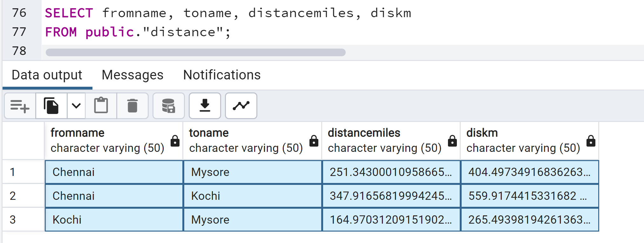Image resolution: width=644 pixels, height=243 pixels.
Task: Click the Add row icon
Action: 20,106
